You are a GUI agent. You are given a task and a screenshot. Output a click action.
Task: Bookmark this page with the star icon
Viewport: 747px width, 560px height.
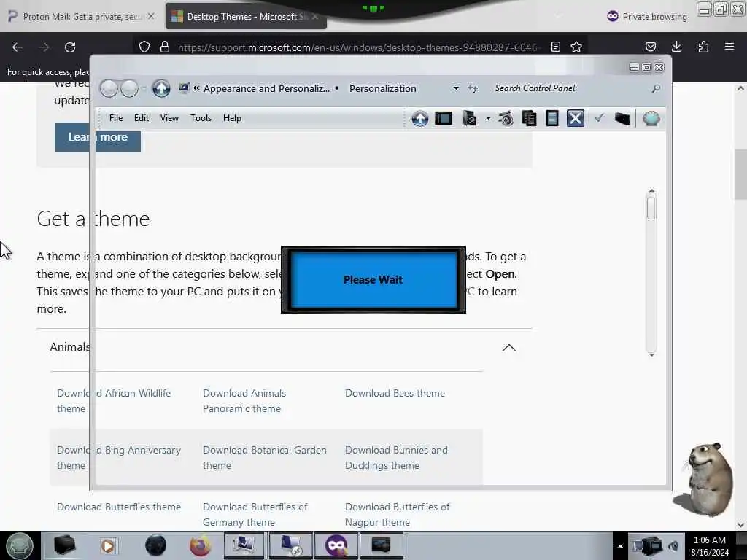[x=576, y=47]
